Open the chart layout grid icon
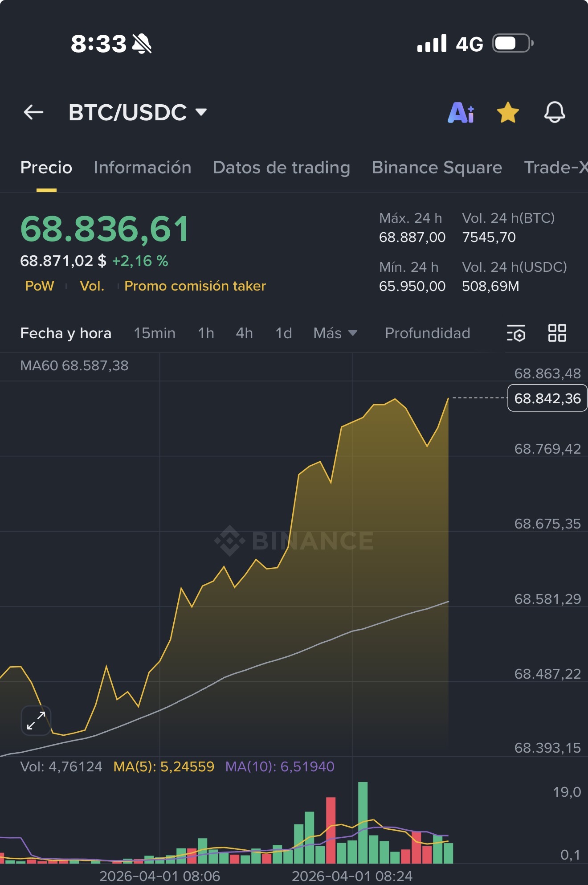This screenshot has width=588, height=885. 557,333
